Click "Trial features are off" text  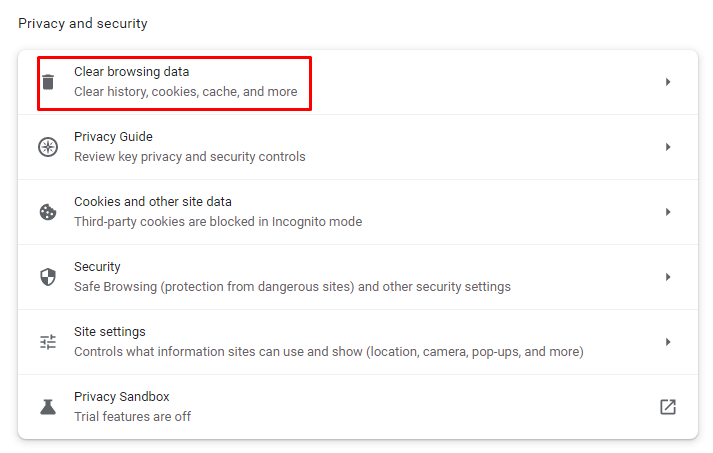(x=132, y=416)
